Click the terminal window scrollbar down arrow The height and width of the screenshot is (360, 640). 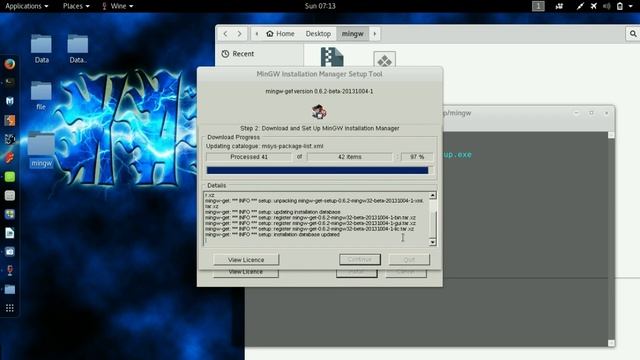[611, 343]
